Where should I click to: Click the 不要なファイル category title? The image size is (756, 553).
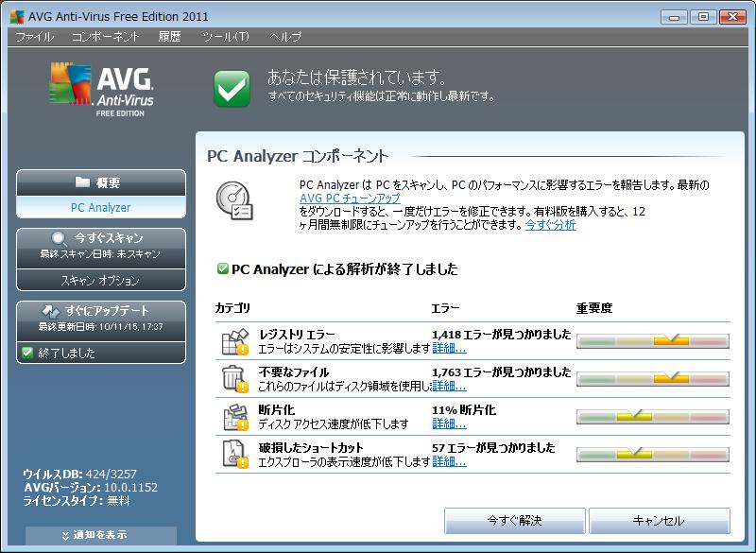[x=294, y=372]
